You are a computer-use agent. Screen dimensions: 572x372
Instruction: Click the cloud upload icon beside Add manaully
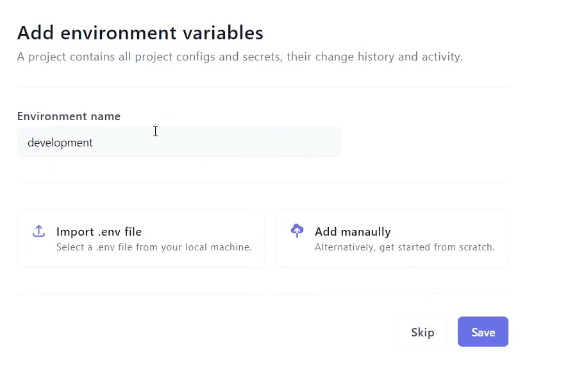tap(297, 231)
